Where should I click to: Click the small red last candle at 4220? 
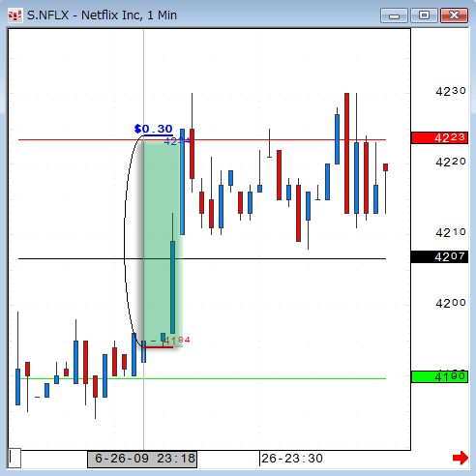[385, 167]
